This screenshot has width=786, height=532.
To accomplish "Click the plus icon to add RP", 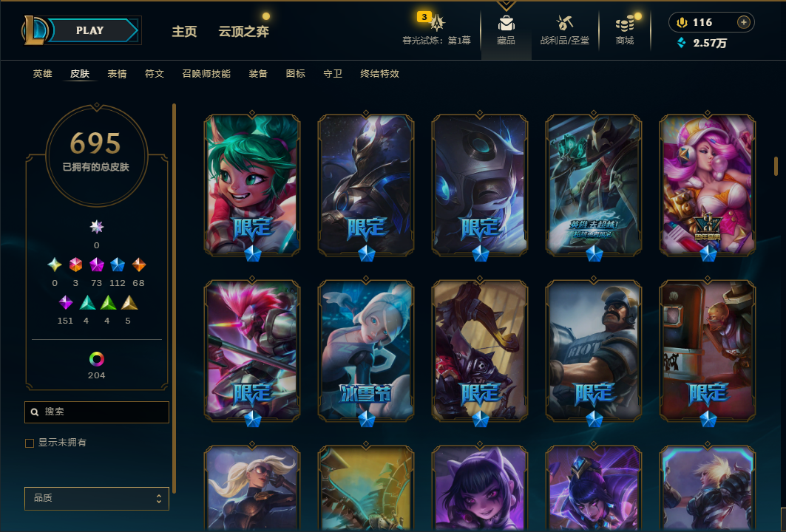I will 743,22.
